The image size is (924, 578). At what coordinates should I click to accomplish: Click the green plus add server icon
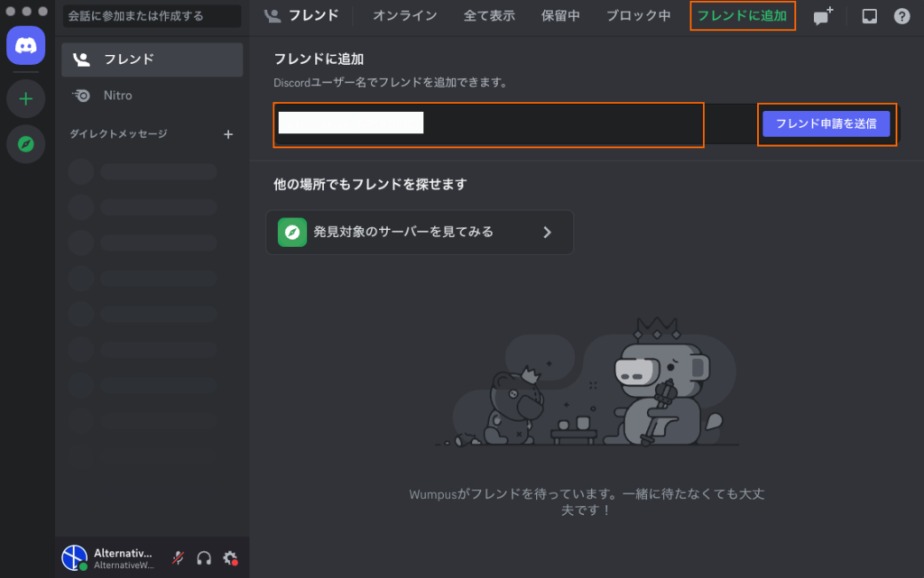(x=25, y=98)
